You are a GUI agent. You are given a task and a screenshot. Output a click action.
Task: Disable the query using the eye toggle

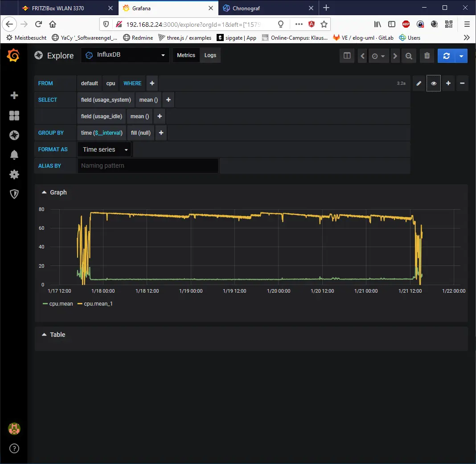pos(433,83)
